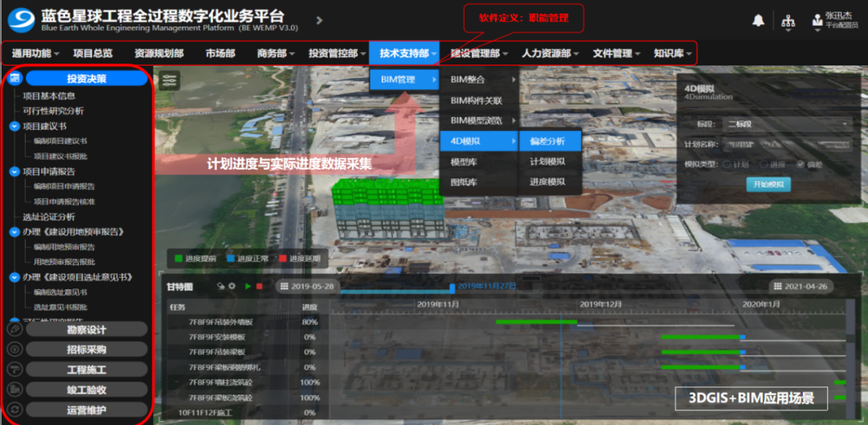Select the 偏差 simulation type radio button
The image size is (868, 425).
[800, 164]
